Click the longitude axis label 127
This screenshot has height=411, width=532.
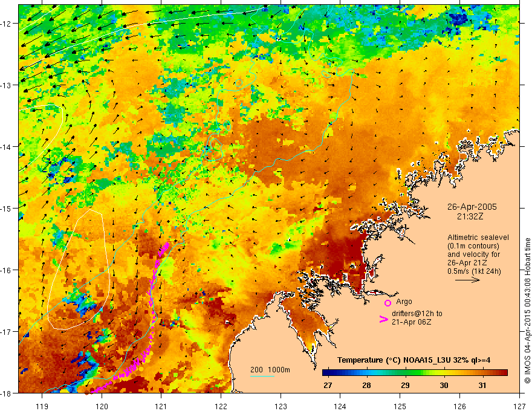[x=519, y=406]
